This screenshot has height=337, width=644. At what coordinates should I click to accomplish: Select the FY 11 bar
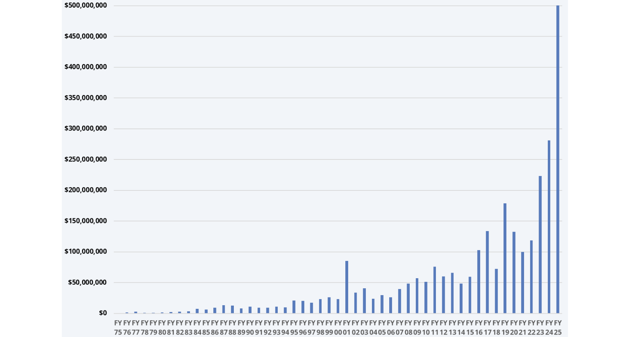pos(435,290)
